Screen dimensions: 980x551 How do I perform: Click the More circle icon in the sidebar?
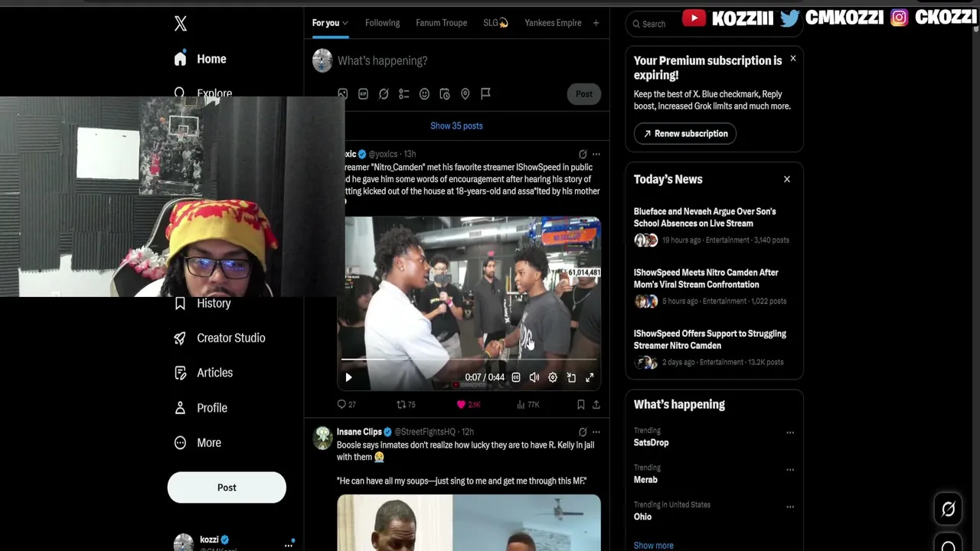tap(181, 442)
